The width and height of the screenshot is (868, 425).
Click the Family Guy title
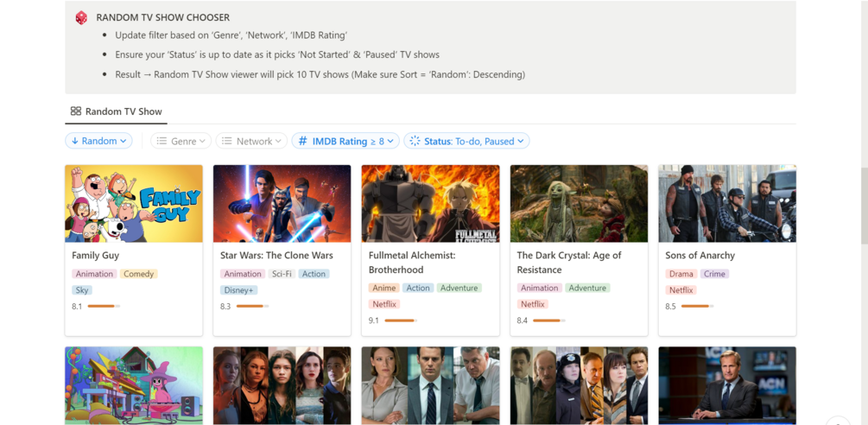click(x=95, y=256)
